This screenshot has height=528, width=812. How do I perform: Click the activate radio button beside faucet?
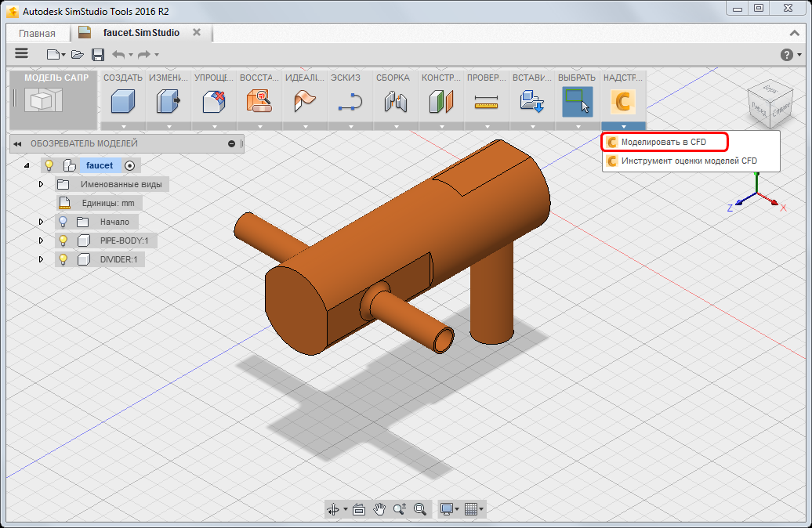click(x=129, y=165)
